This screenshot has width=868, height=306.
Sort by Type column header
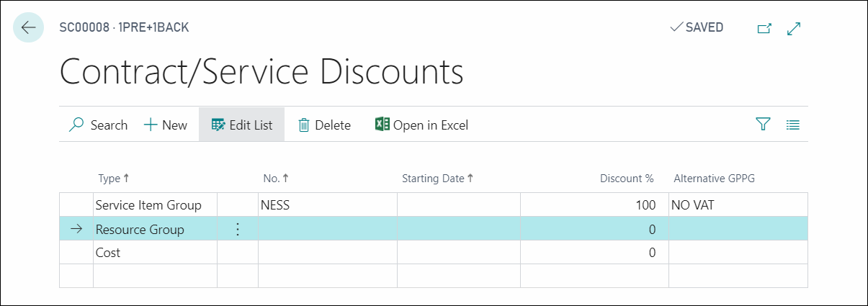(x=114, y=179)
